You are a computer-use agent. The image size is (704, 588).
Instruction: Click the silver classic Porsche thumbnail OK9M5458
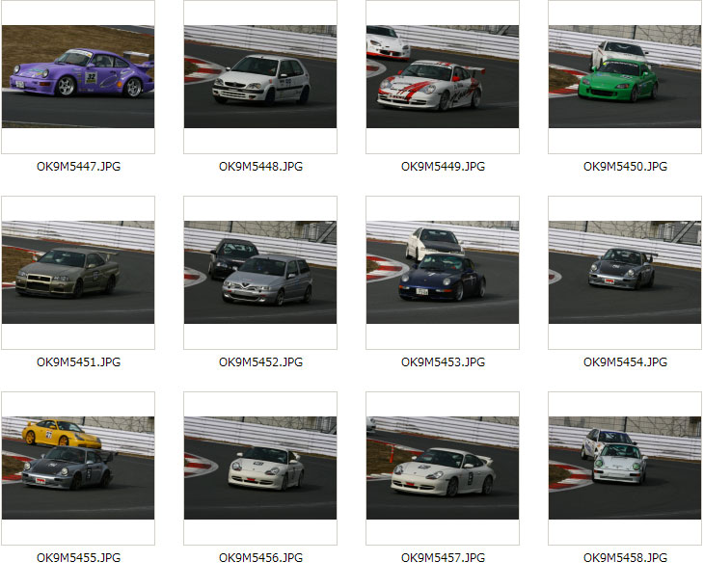click(x=625, y=468)
